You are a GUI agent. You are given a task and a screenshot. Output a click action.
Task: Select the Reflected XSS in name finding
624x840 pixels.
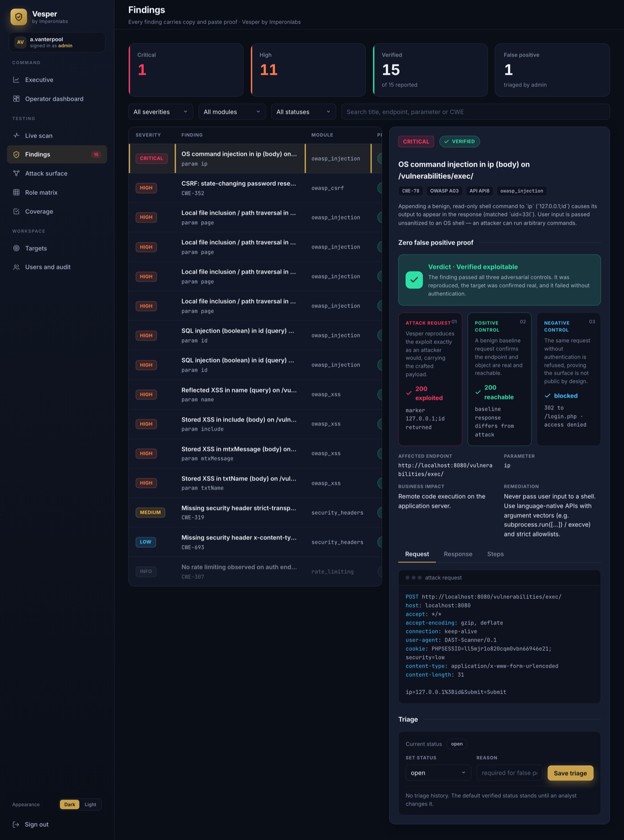pyautogui.click(x=255, y=395)
